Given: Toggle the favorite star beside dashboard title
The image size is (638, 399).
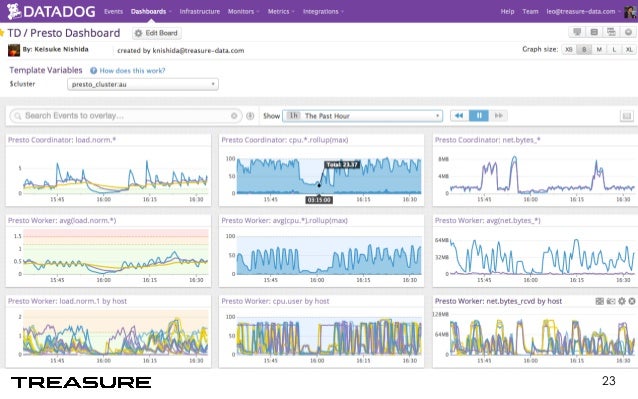Looking at the screenshot, I should (2, 33).
